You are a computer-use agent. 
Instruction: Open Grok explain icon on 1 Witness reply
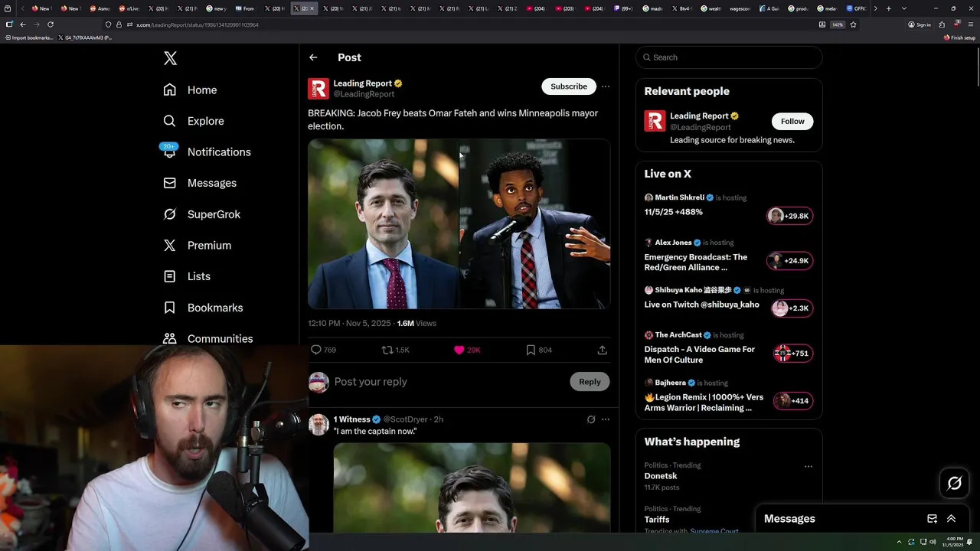pyautogui.click(x=591, y=419)
